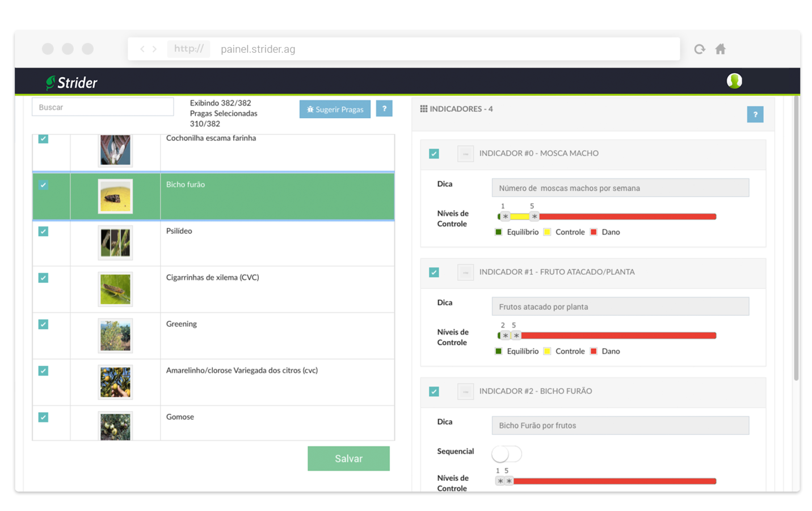The width and height of the screenshot is (812, 511).
Task: Uncheck Cigarrinhas de xilema checkbox
Action: (x=43, y=278)
